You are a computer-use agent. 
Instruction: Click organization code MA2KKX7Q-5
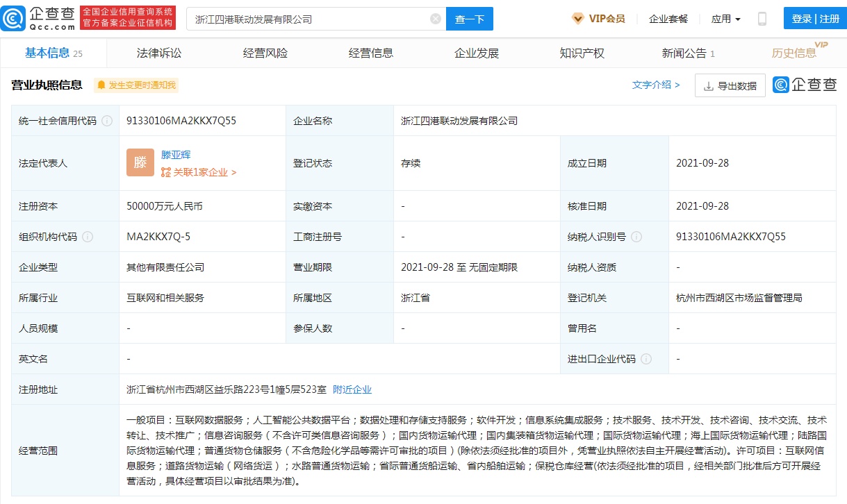158,237
